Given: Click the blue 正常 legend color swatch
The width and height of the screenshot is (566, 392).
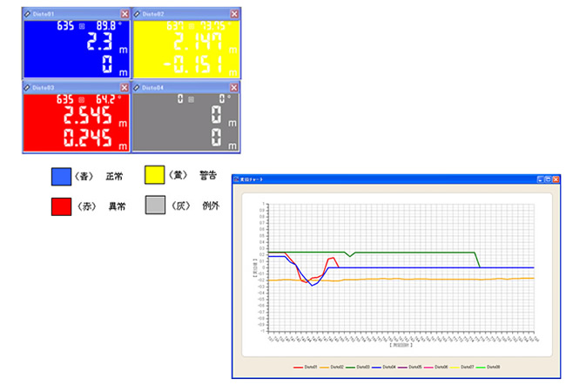Looking at the screenshot, I should tap(61, 177).
